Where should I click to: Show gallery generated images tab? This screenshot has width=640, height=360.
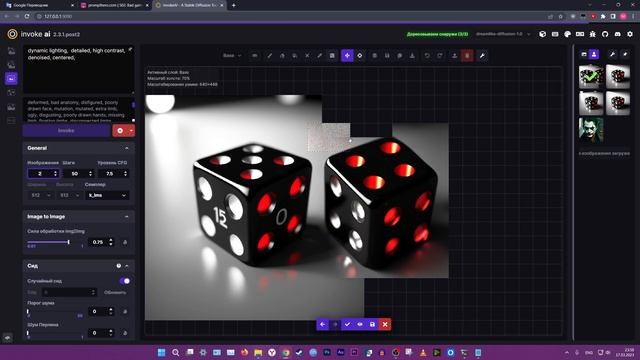584,54
